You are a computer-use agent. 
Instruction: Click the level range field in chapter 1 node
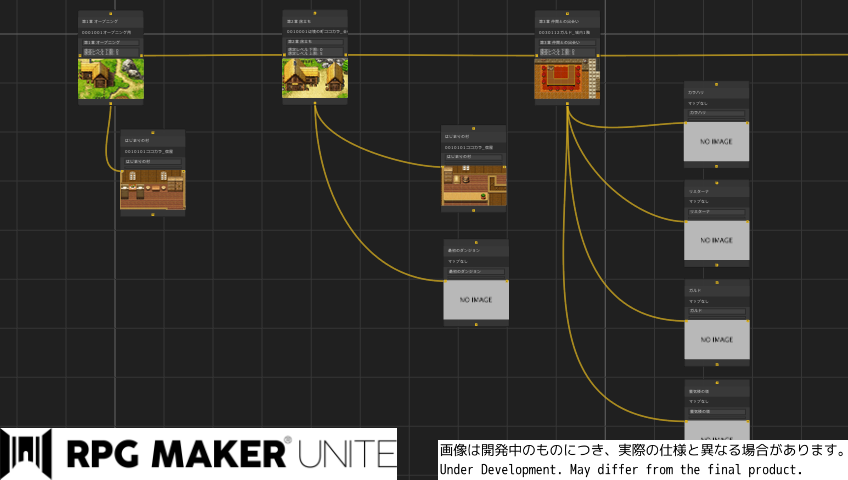pos(111,52)
